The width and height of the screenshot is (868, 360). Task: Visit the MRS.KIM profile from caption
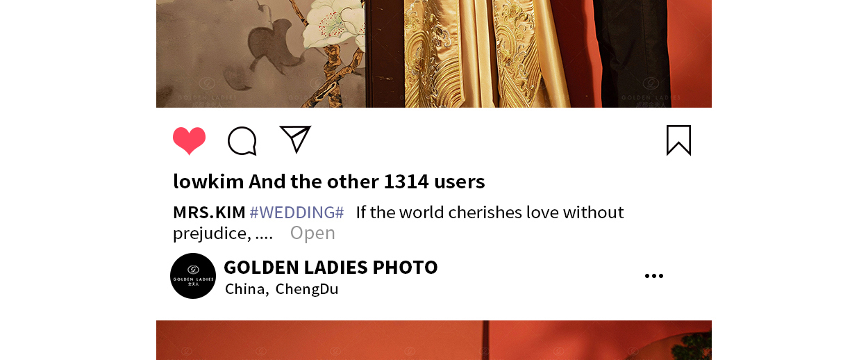point(209,212)
